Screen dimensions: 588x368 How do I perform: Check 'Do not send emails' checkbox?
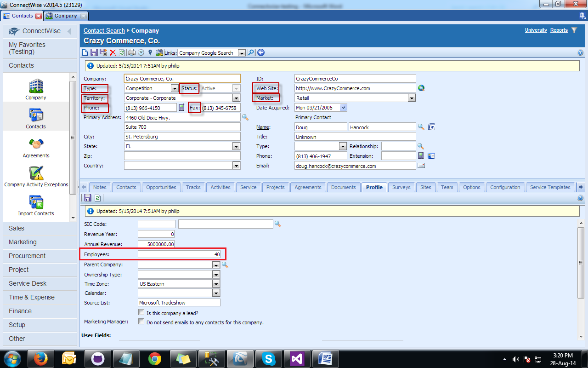tap(141, 322)
